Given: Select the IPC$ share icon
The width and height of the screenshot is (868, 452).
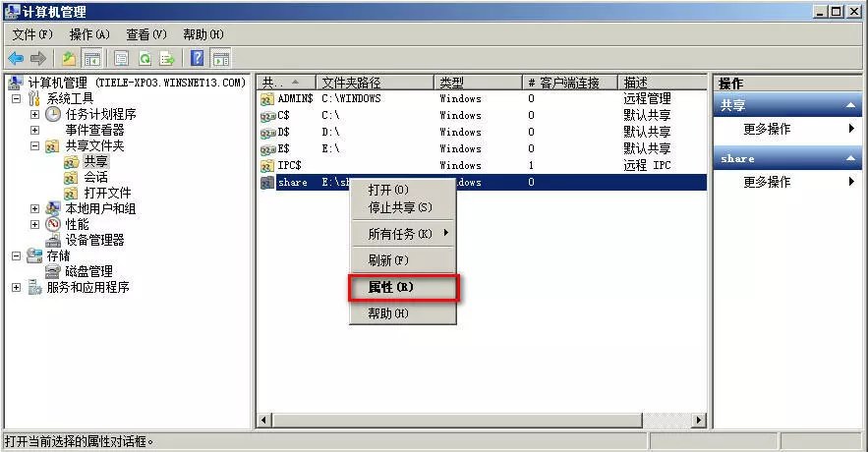Looking at the screenshot, I should coord(267,166).
